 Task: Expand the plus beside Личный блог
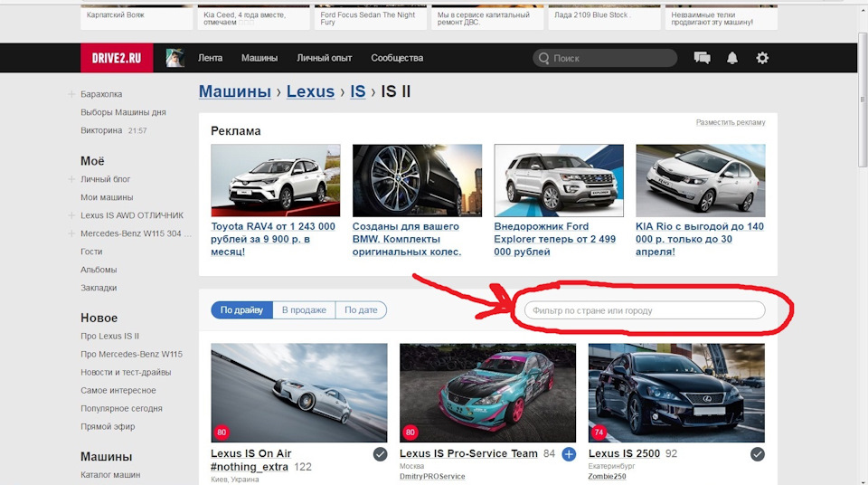[71, 179]
